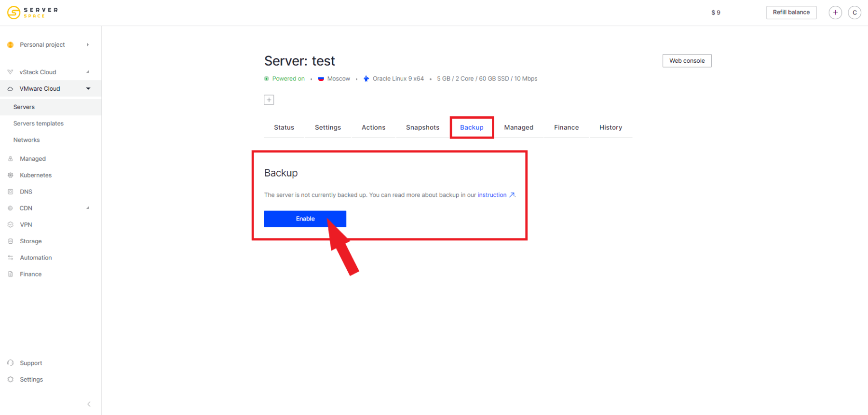Click the Serverspace logo
The image size is (868, 415).
[32, 13]
